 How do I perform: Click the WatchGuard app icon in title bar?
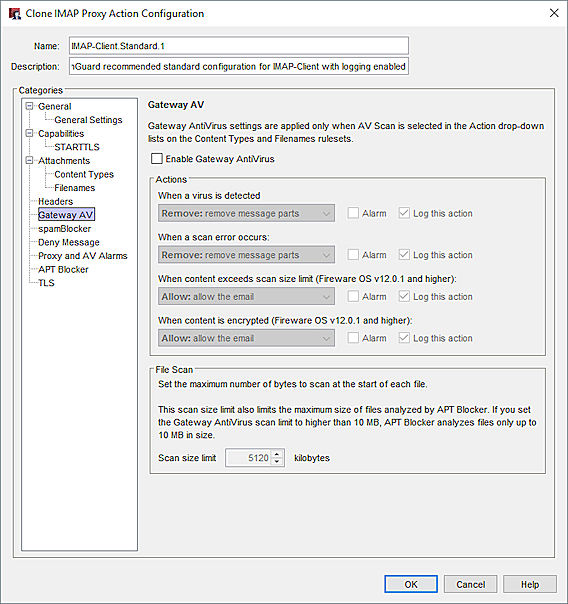tap(15, 13)
